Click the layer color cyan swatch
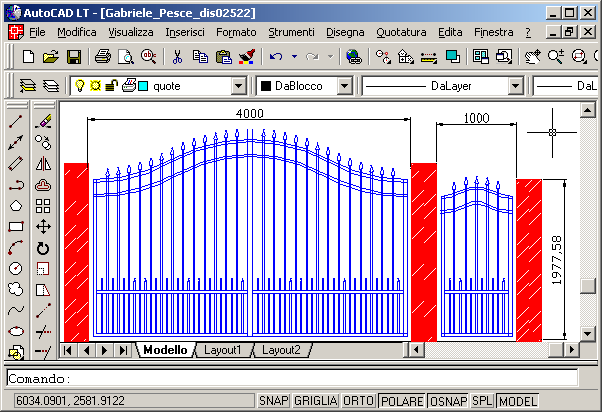 [143, 86]
